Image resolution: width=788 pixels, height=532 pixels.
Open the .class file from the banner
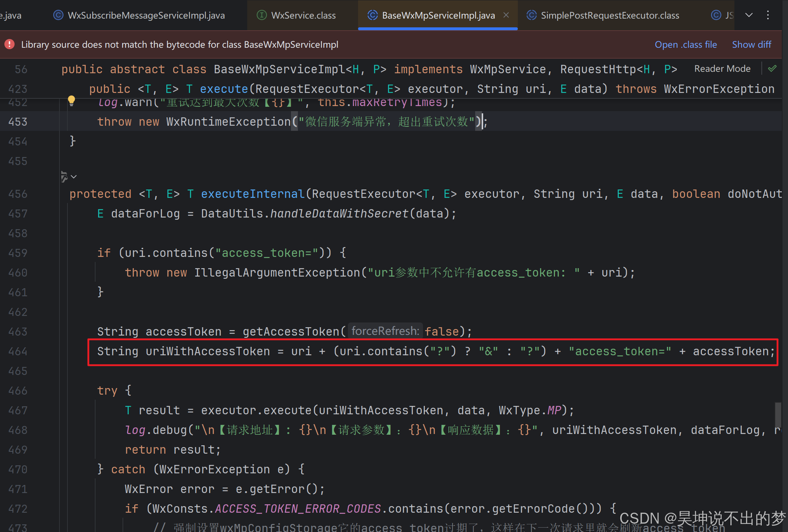[686, 44]
